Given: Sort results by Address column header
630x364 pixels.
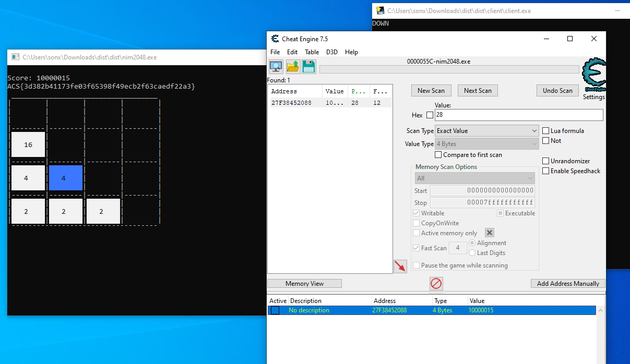Looking at the screenshot, I should pos(295,91).
